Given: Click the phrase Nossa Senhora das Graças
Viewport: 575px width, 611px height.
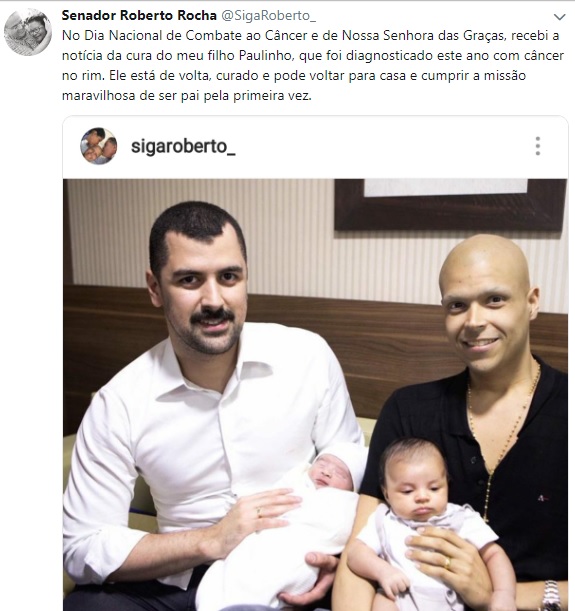Looking at the screenshot, I should 423,35.
